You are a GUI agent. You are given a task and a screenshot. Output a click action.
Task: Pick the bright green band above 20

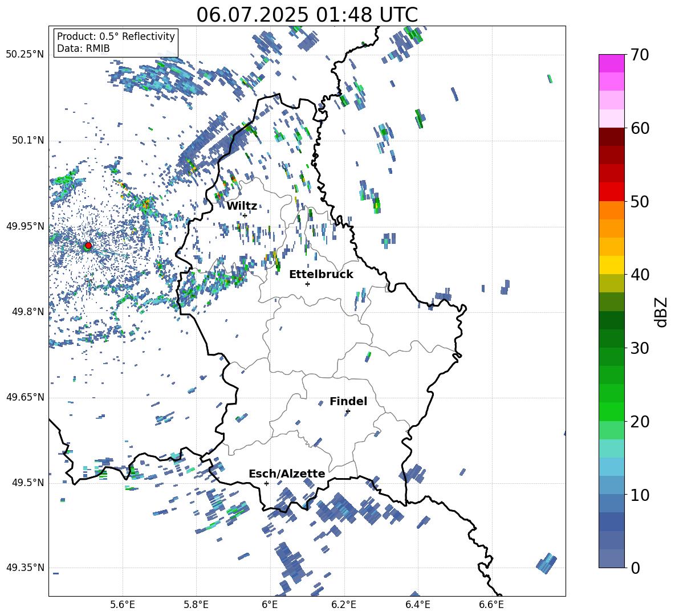point(611,411)
